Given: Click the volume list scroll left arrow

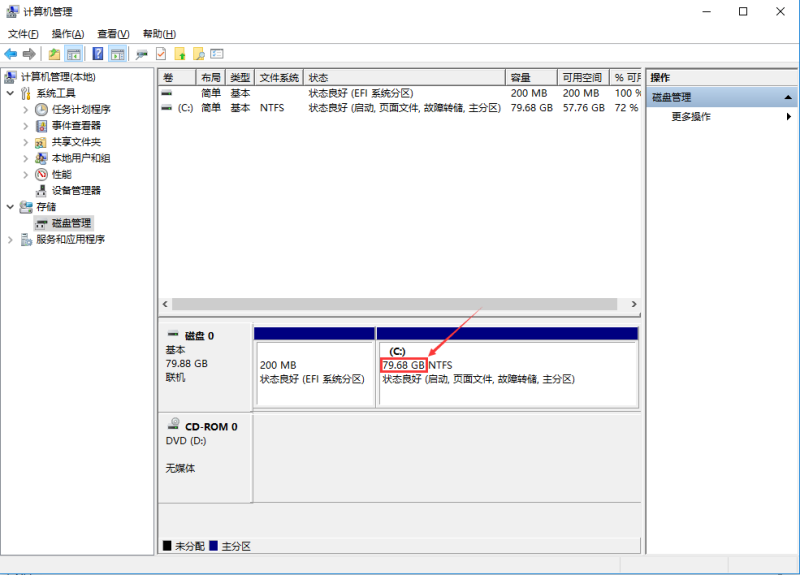Looking at the screenshot, I should pos(165,304).
